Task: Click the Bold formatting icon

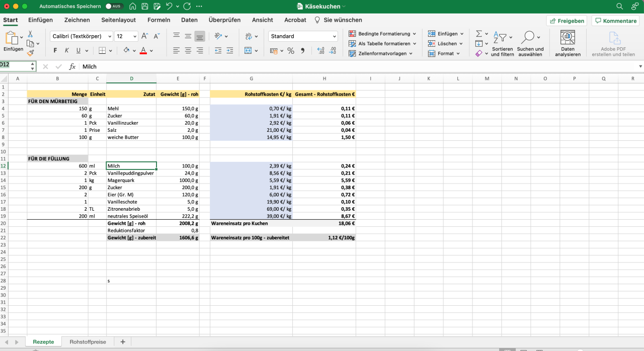Action: (55, 51)
